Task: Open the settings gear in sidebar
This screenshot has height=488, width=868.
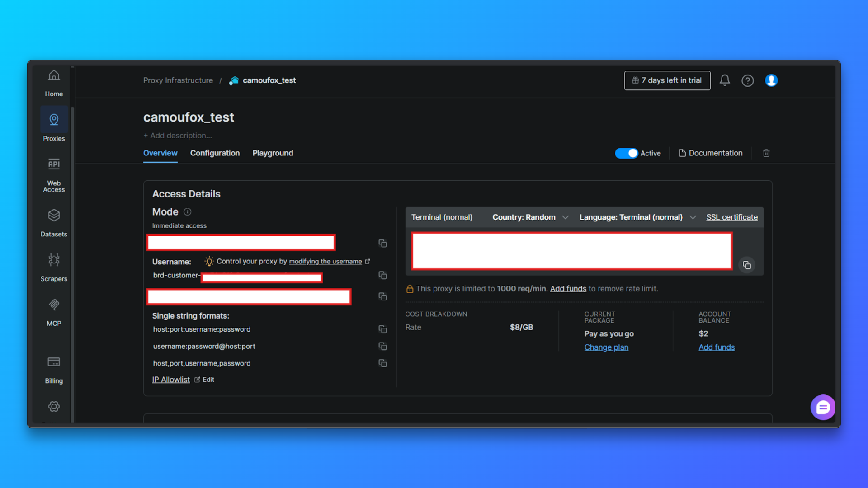Action: (x=54, y=406)
